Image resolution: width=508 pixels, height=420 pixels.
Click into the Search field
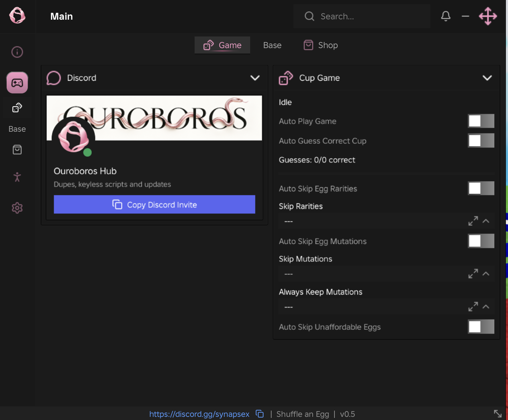pyautogui.click(x=362, y=16)
